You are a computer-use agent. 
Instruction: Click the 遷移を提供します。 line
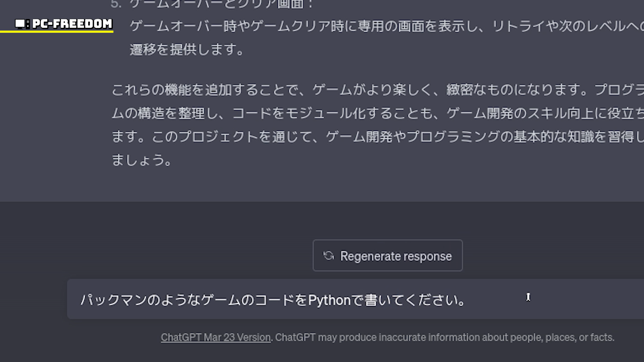pos(186,50)
